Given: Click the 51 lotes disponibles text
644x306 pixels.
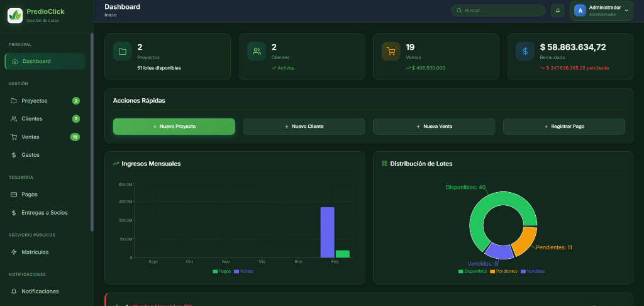Looking at the screenshot, I should pyautogui.click(x=159, y=68).
